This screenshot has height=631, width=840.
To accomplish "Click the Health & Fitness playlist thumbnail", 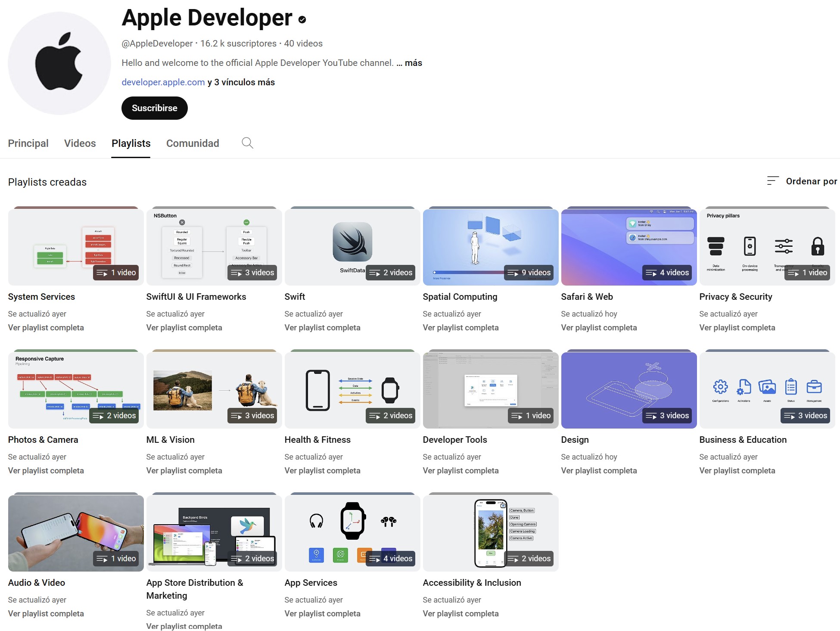I will pos(352,390).
